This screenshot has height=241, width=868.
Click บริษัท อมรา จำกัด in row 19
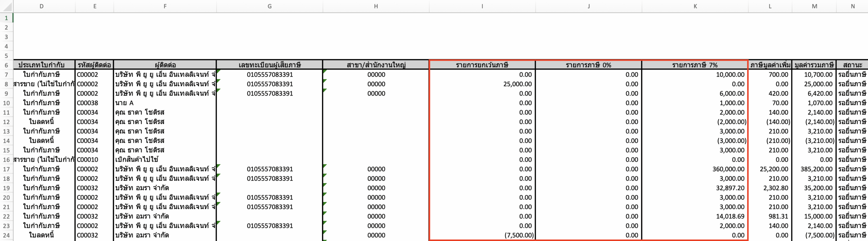(165, 188)
